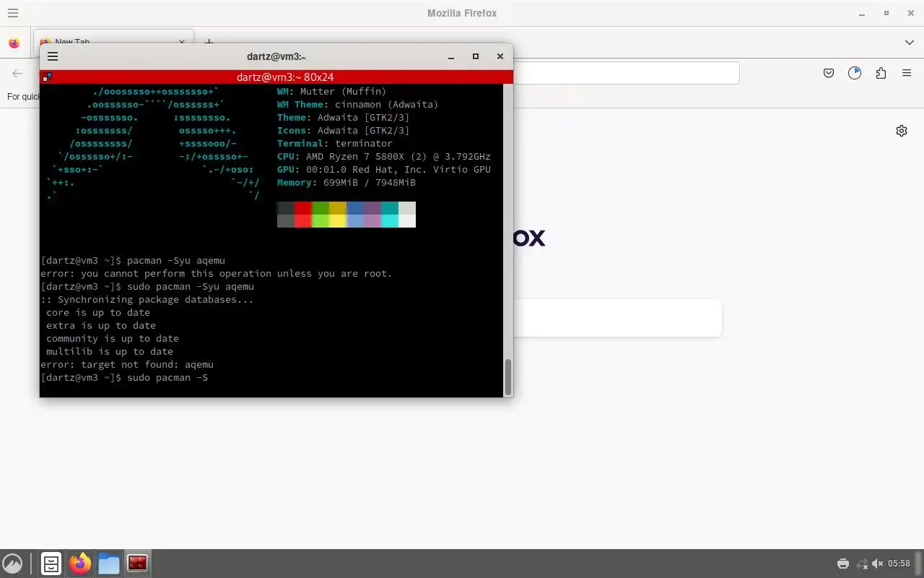Click the 'community is up to date' line
Screen dimensions: 924x578
click(x=113, y=339)
